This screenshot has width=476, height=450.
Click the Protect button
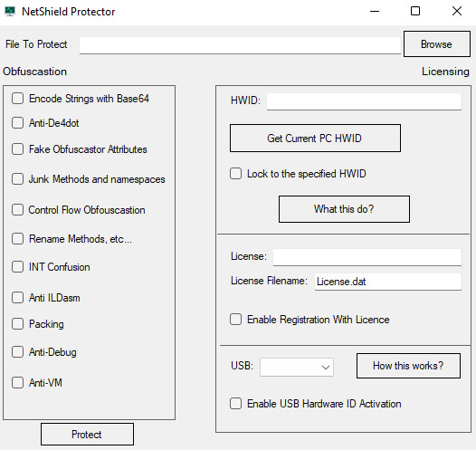click(x=87, y=435)
